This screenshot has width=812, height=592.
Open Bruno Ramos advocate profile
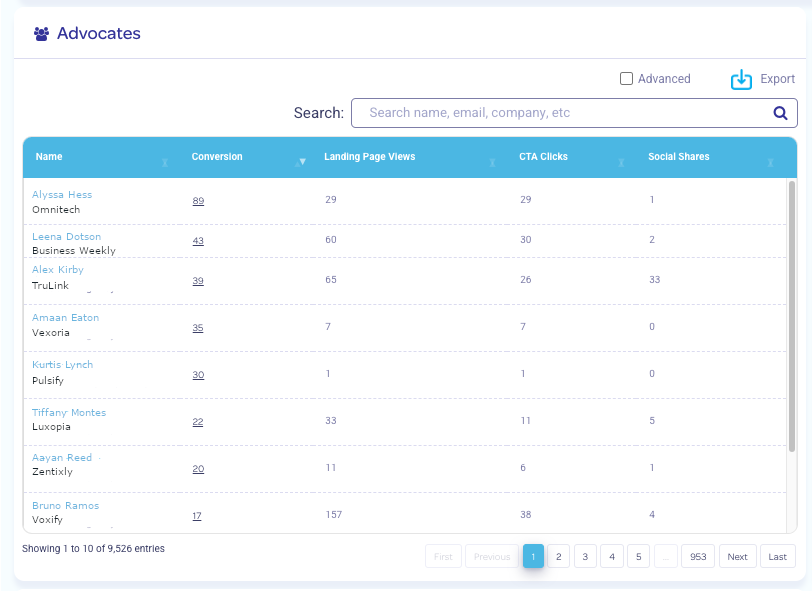65,506
